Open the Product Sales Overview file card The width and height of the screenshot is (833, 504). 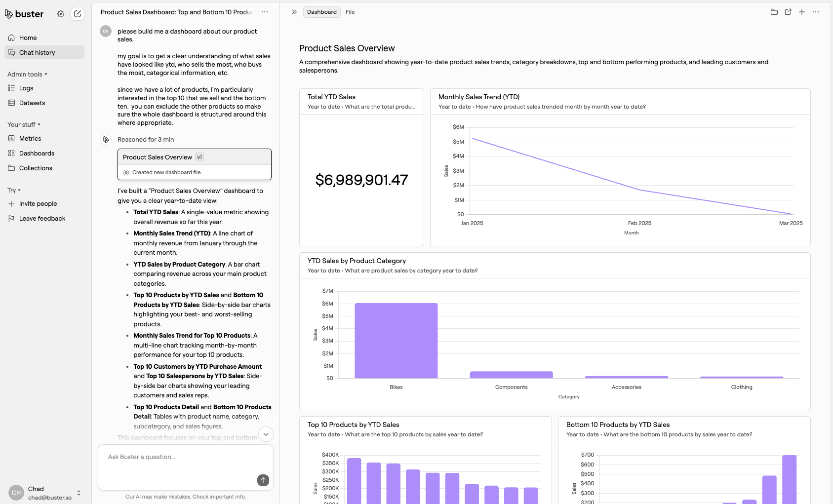[194, 164]
